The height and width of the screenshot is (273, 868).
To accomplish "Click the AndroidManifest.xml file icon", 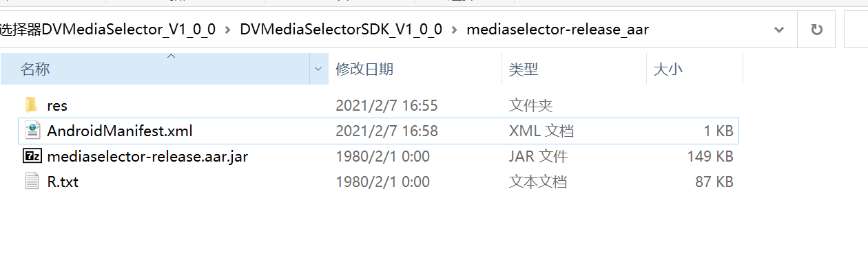I will coord(32,131).
